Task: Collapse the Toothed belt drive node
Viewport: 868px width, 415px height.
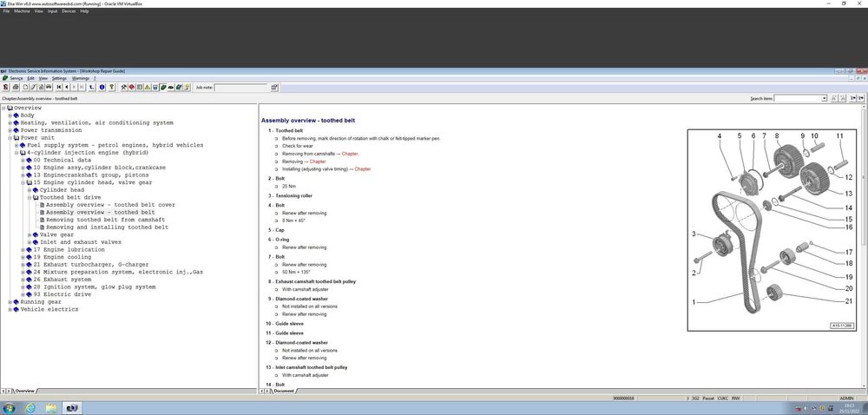Action: point(30,198)
